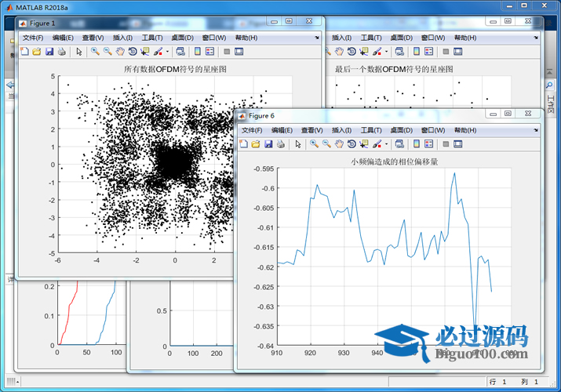Viewport: 561px width, 392px height.
Task: Toggle Zoom In tool in Figure 1
Action: (x=95, y=52)
